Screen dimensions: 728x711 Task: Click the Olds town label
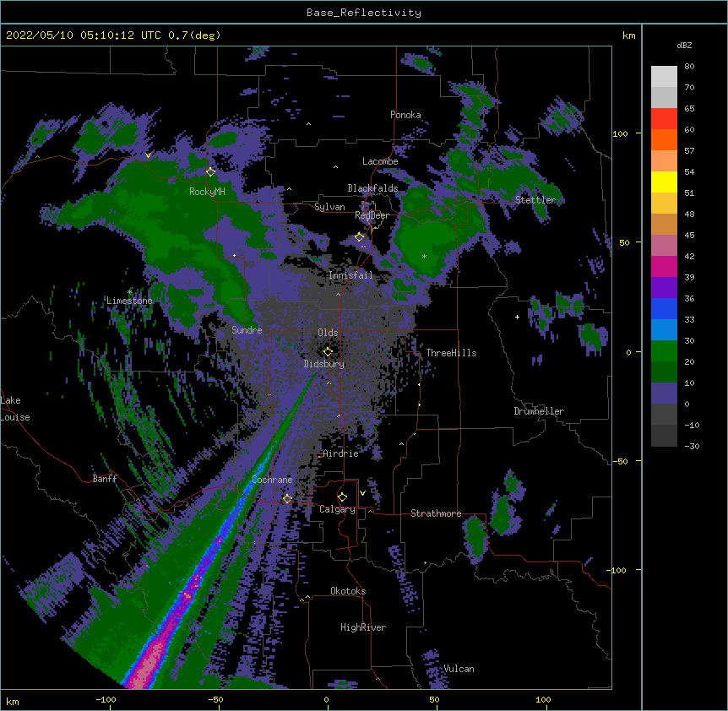point(328,333)
